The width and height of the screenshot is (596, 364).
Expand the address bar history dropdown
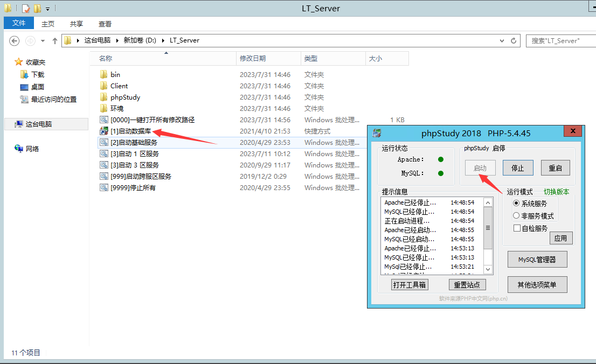point(502,40)
